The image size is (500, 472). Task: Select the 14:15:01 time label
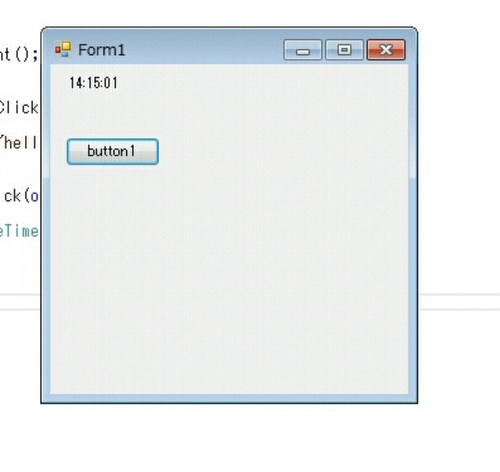pyautogui.click(x=93, y=83)
